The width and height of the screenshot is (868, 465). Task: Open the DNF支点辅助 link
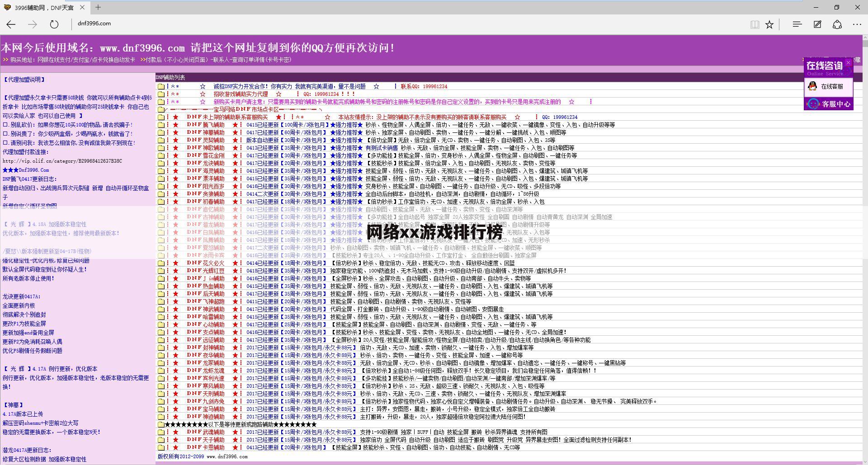point(206,333)
